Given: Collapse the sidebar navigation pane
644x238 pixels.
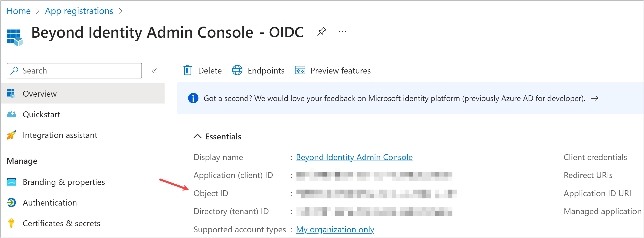Looking at the screenshot, I should coord(154,71).
